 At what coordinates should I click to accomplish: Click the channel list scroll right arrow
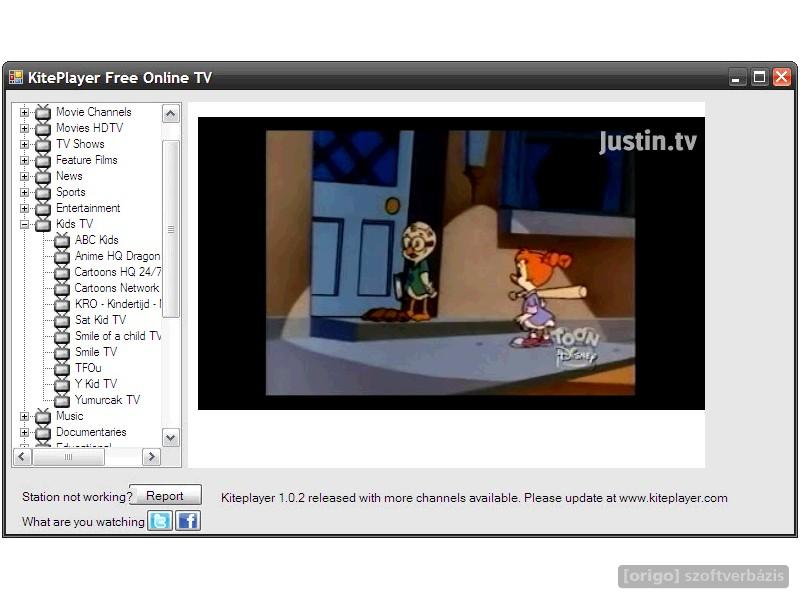click(151, 456)
